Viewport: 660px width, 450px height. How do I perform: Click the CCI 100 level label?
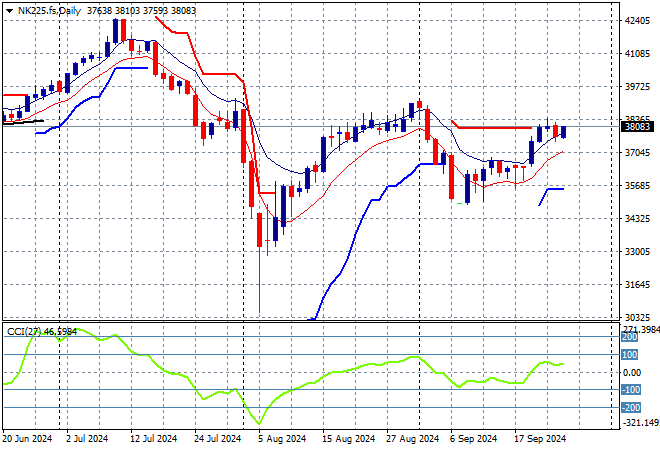click(630, 355)
